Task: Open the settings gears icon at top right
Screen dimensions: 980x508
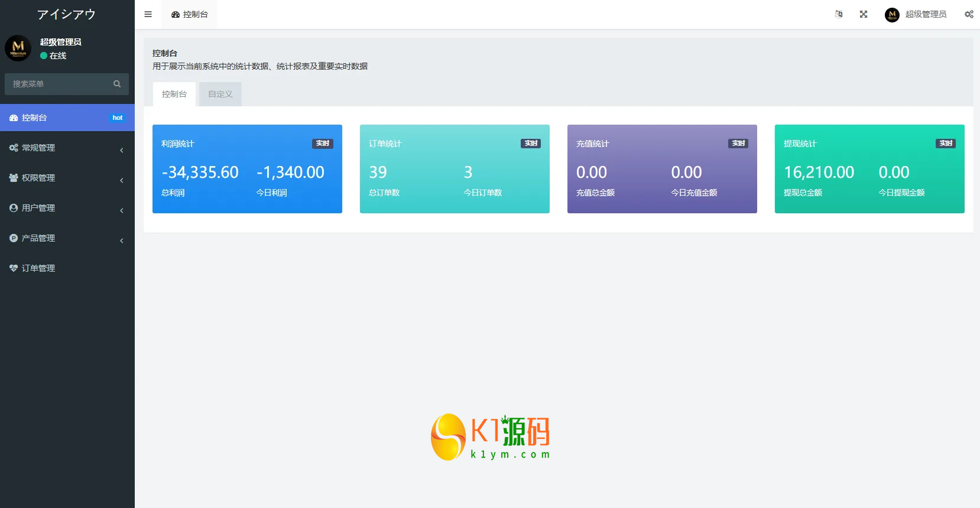Action: coord(969,14)
